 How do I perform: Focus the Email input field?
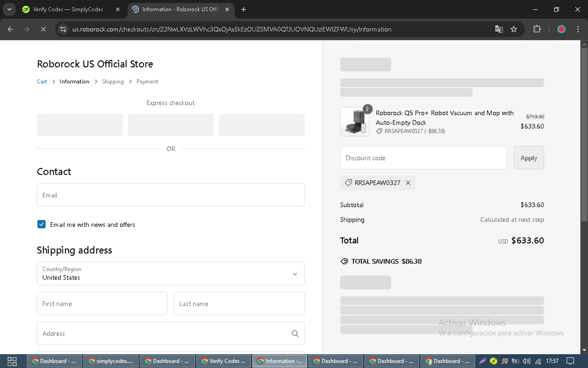[171, 195]
